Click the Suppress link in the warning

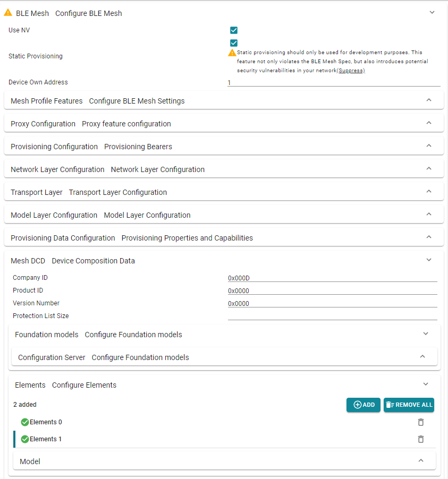351,71
